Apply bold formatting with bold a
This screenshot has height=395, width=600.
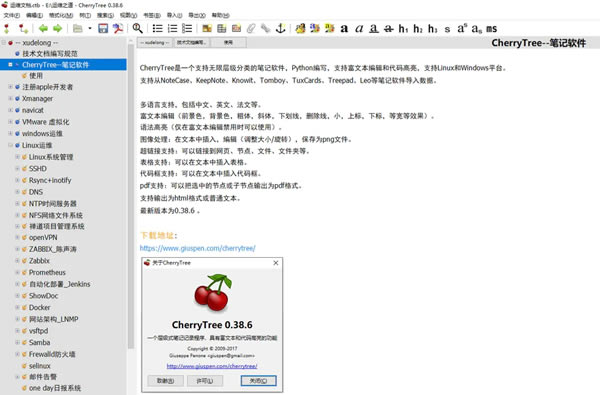344,29
